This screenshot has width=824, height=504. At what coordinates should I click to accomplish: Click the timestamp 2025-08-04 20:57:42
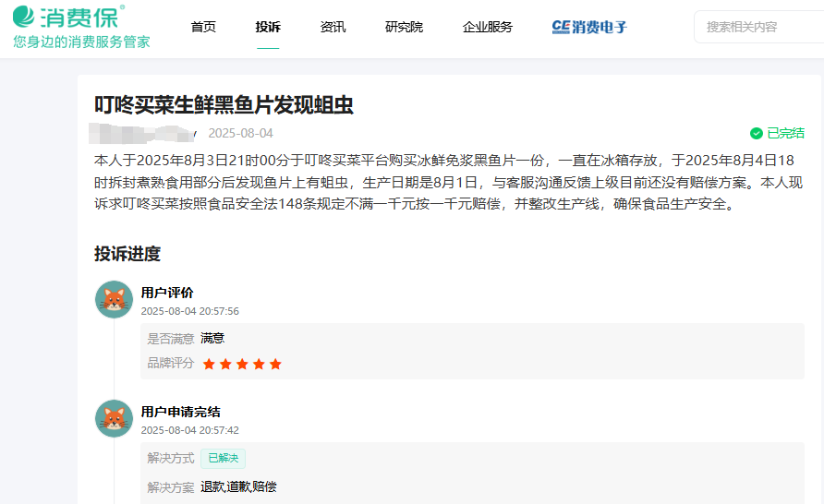point(189,430)
